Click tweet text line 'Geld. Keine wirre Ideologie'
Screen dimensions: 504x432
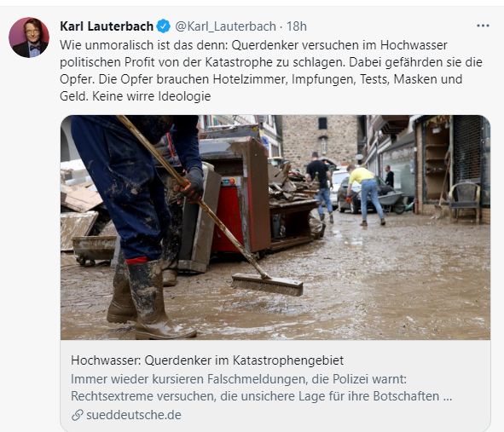[x=136, y=96]
